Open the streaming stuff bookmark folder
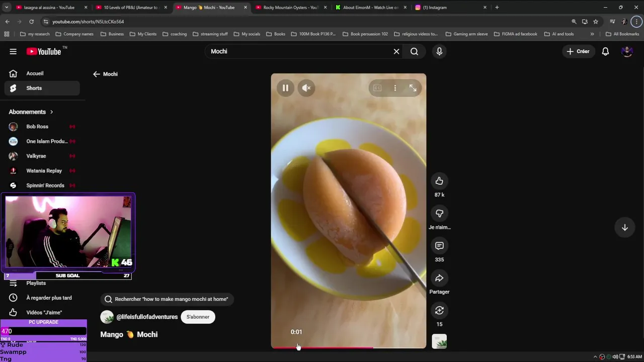The image size is (644, 362). [209, 34]
